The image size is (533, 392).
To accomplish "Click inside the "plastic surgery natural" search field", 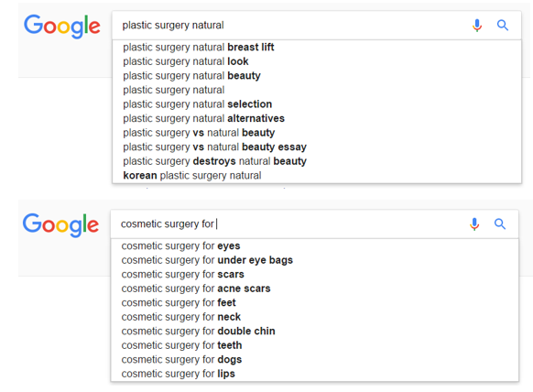I will point(292,25).
